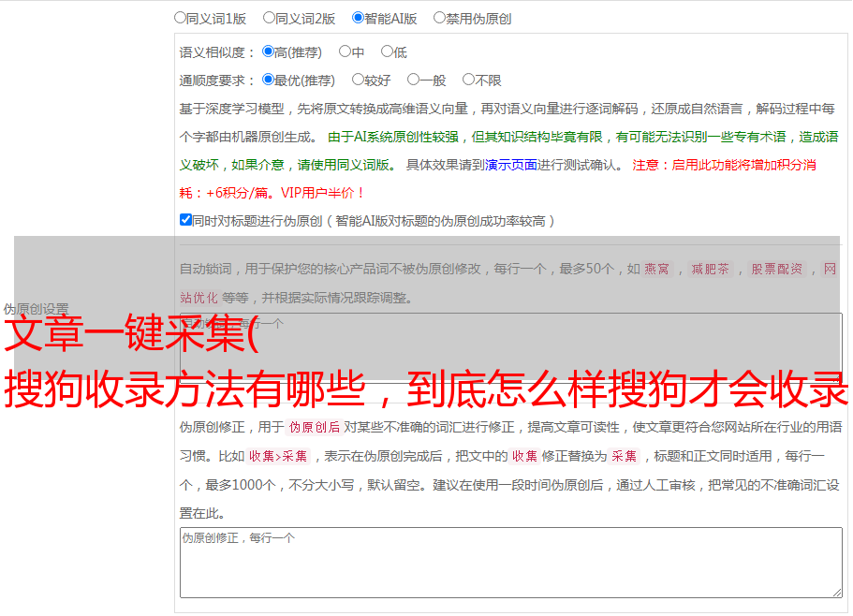Click the 语义相似度 label
This screenshot has height=616, width=853.
pos(217,52)
